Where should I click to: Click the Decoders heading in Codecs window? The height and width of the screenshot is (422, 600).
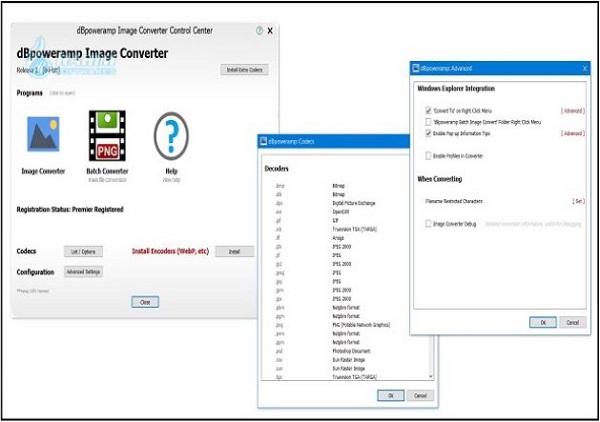pos(277,169)
